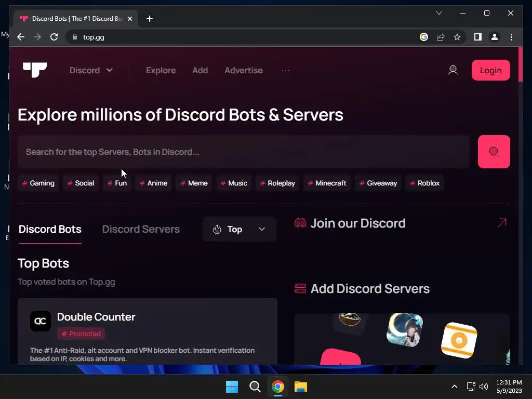Reload the top.gg page

[54, 37]
